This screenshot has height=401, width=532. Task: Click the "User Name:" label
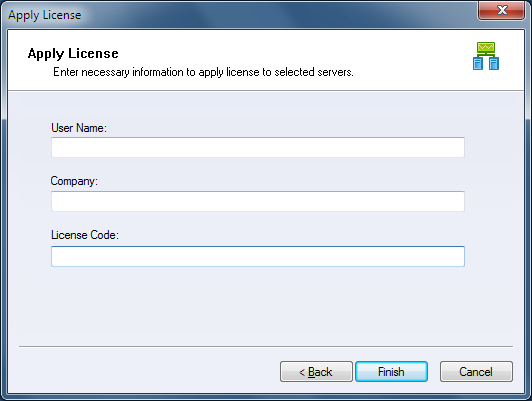click(x=79, y=128)
